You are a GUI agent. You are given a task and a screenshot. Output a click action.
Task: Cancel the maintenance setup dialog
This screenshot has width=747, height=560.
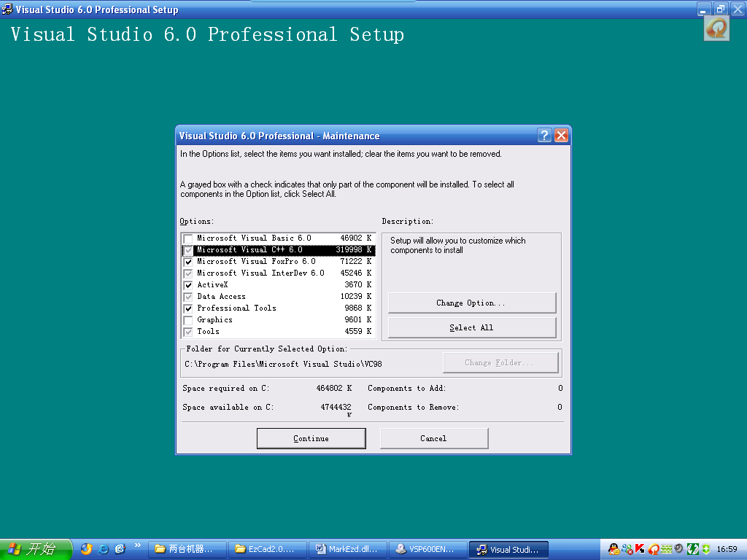pos(434,438)
